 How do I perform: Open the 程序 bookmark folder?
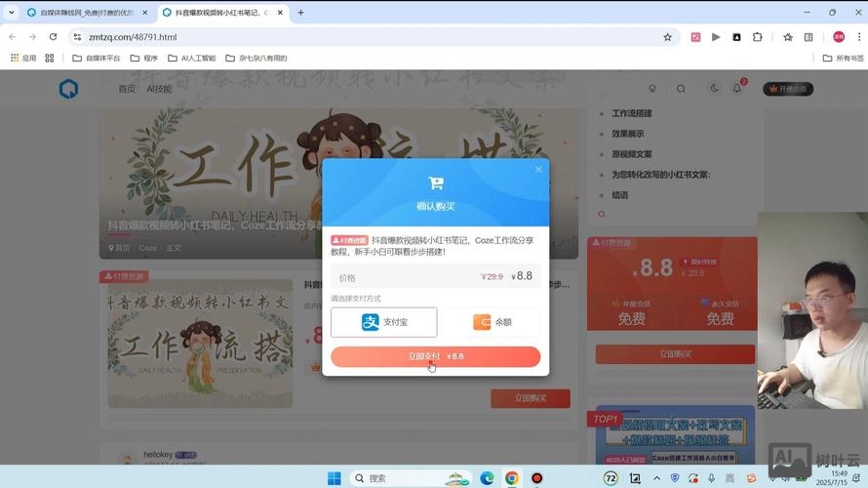pyautogui.click(x=144, y=58)
